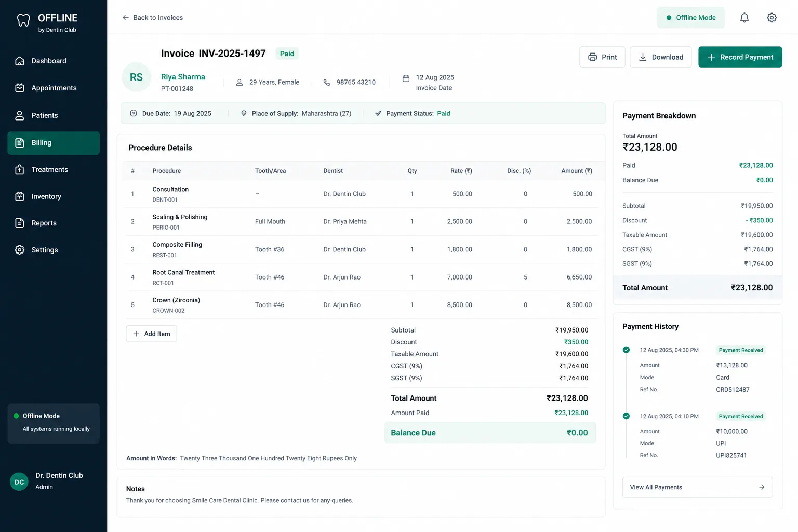Click the phone icon beside 98765 43210
This screenshot has width=798, height=532.
point(327,82)
